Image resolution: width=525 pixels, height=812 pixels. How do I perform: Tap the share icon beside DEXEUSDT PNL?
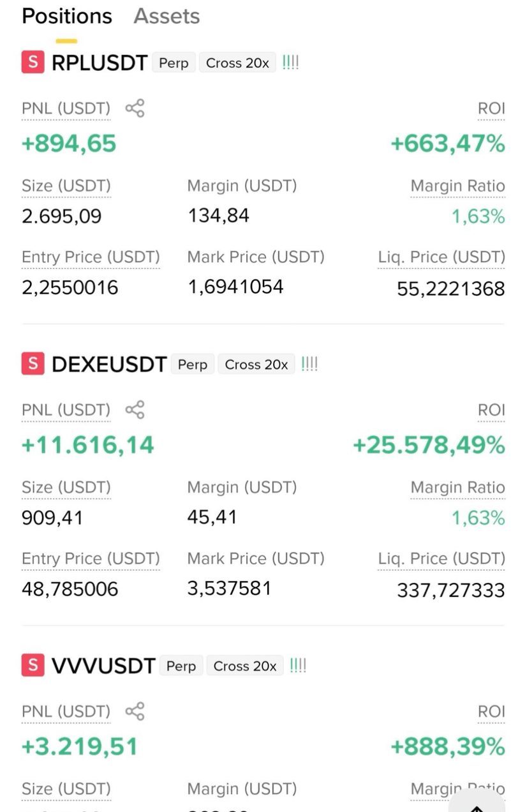pos(135,410)
